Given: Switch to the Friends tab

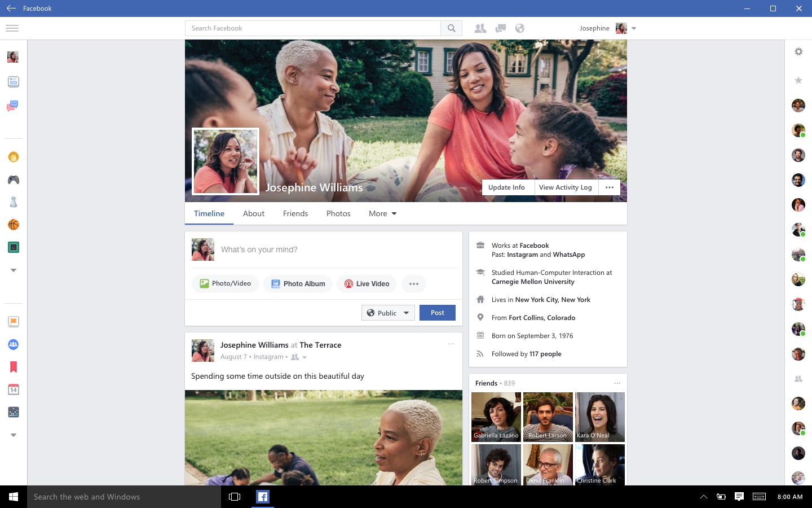Looking at the screenshot, I should (x=295, y=213).
